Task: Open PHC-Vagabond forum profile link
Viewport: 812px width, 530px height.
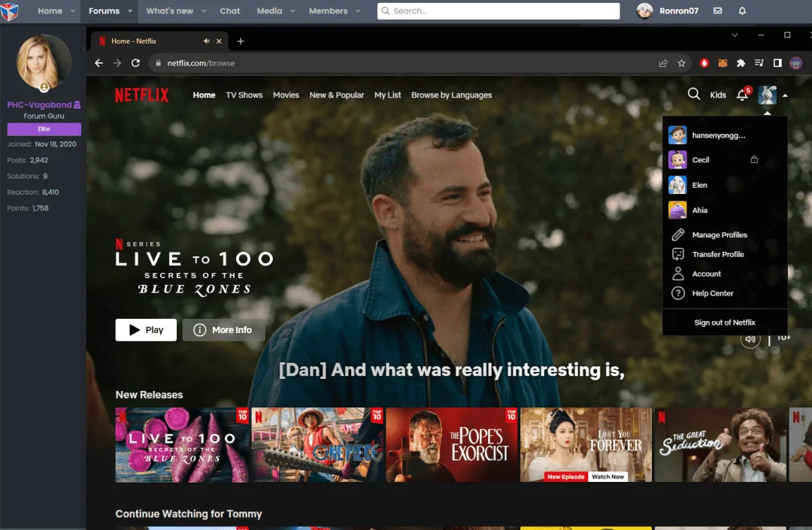Action: coord(39,104)
